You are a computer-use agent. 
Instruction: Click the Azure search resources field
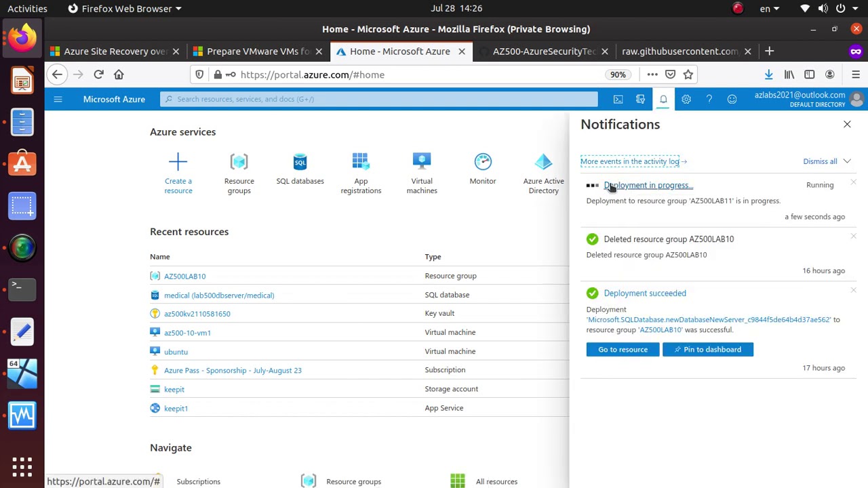[x=379, y=99]
